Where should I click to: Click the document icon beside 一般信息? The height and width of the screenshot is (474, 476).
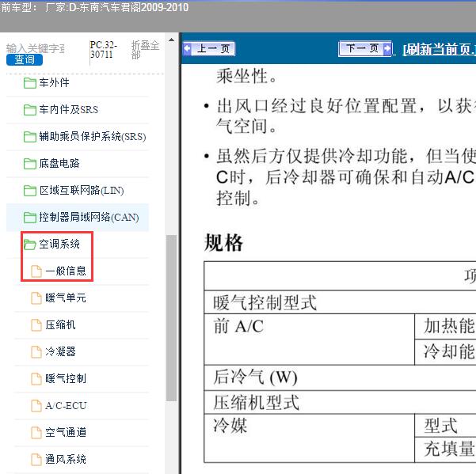coord(36,271)
